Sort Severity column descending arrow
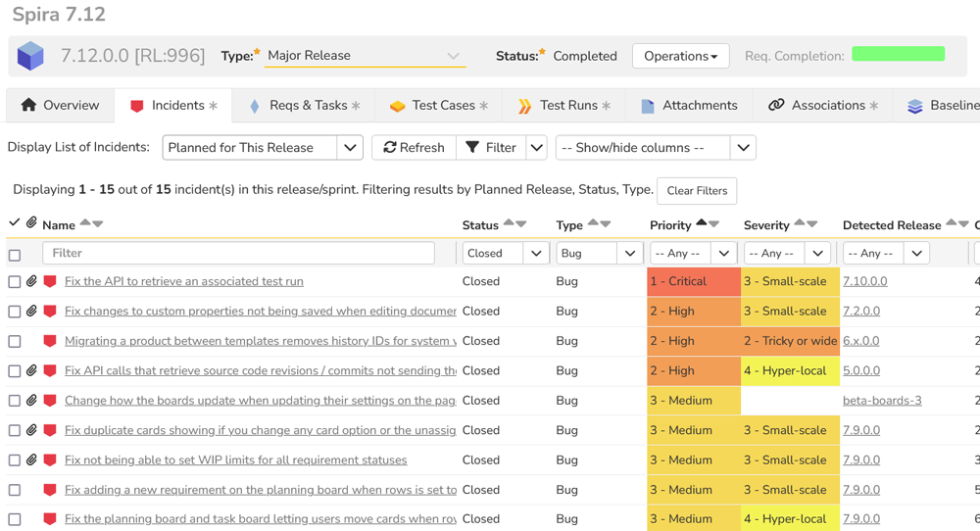The width and height of the screenshot is (980, 531). pos(811,223)
